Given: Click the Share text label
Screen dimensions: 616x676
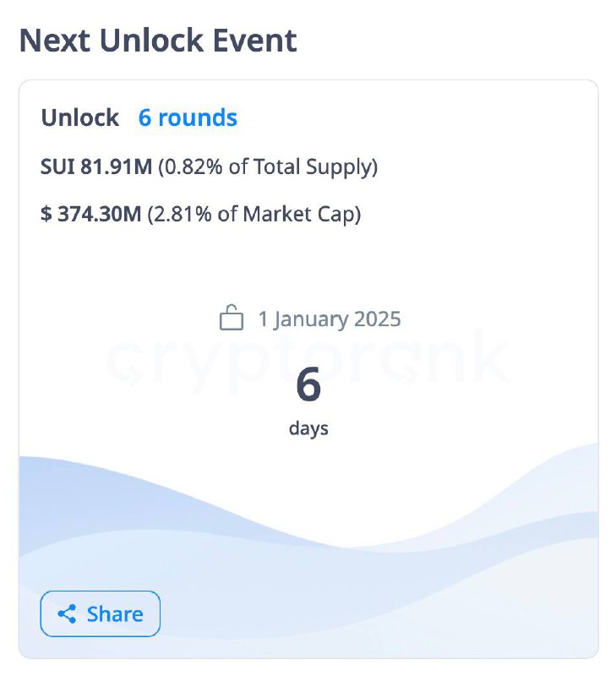Looking at the screenshot, I should (x=115, y=614).
